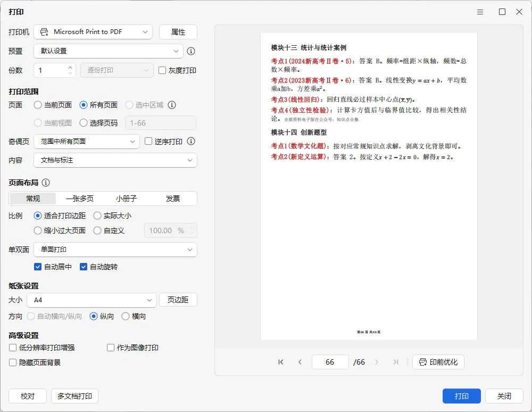Expand the 单双面 单面打印 dropdown
The height and width of the screenshot is (412, 532).
point(115,250)
